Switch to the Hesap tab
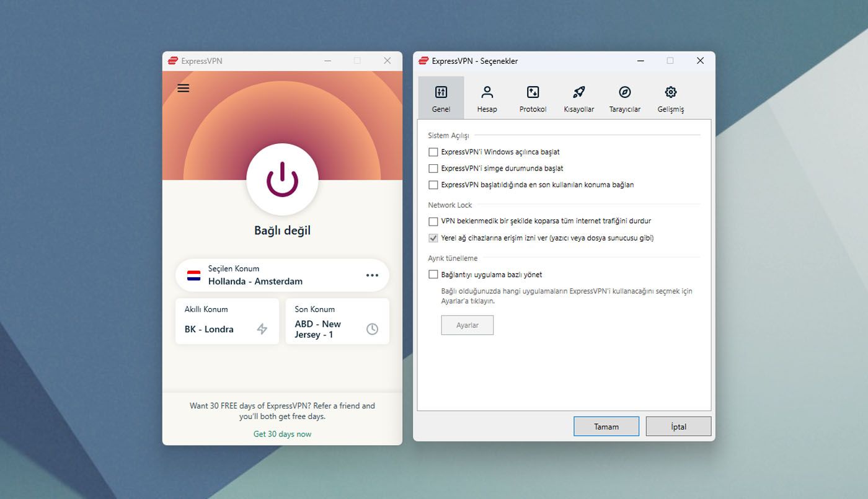Image resolution: width=868 pixels, height=499 pixels. [487, 98]
